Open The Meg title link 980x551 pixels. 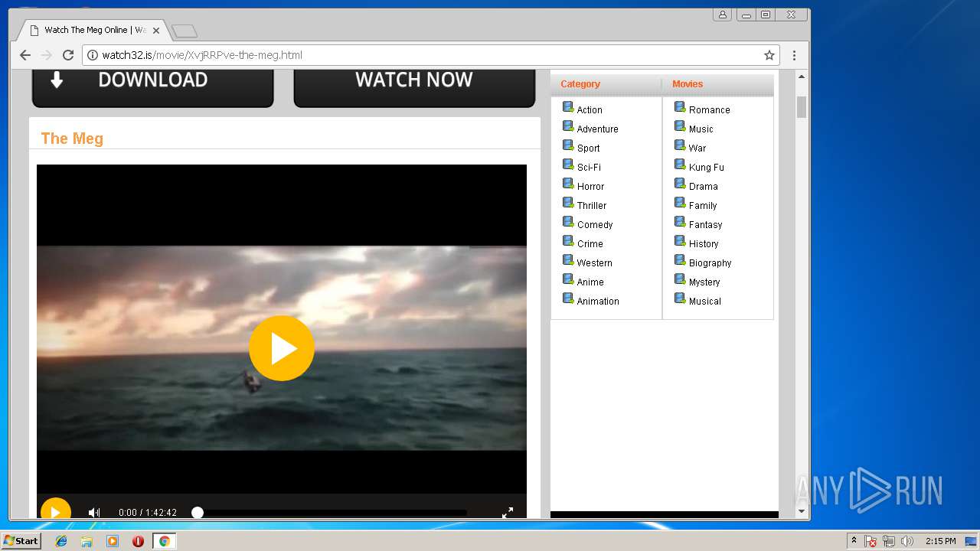tap(72, 139)
